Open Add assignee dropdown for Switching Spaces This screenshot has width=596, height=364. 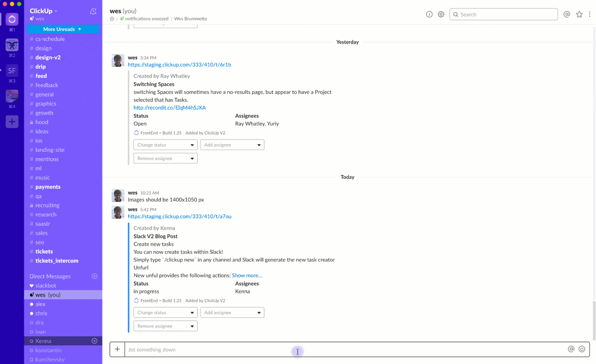click(x=232, y=145)
